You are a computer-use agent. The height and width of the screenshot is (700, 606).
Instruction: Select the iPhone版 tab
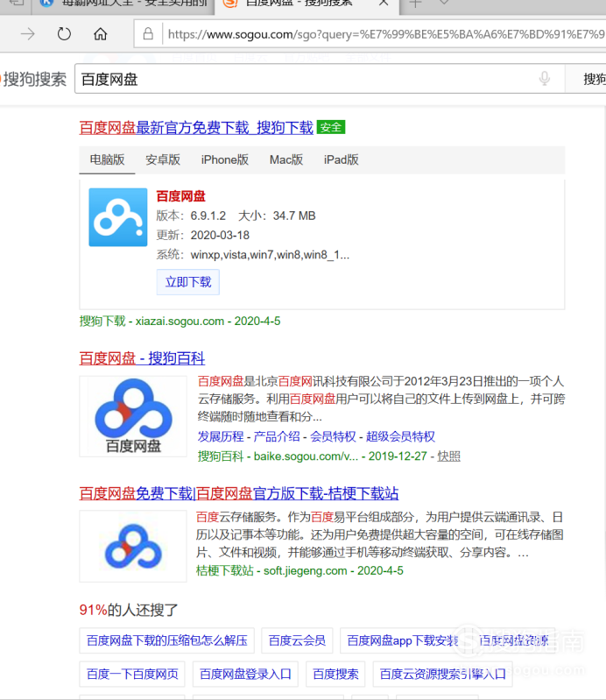click(225, 159)
